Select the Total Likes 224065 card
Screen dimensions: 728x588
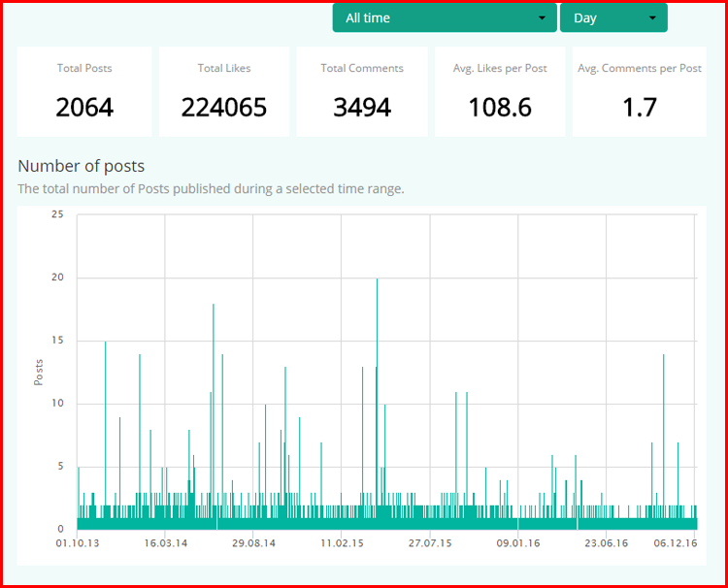click(224, 91)
